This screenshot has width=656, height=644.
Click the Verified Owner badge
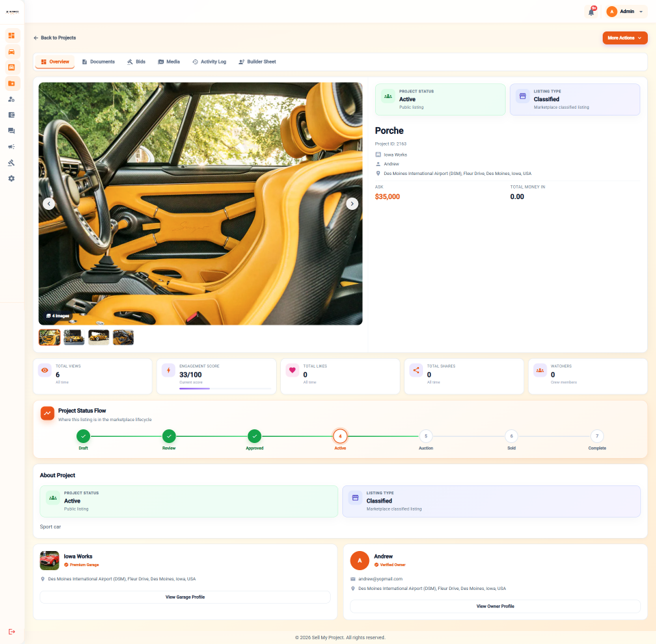pyautogui.click(x=390, y=565)
